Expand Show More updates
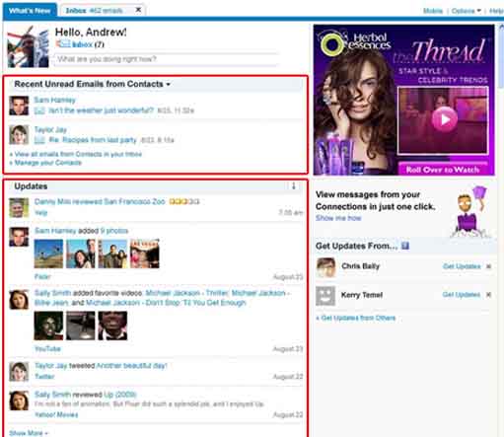The image size is (504, 437). (29, 433)
